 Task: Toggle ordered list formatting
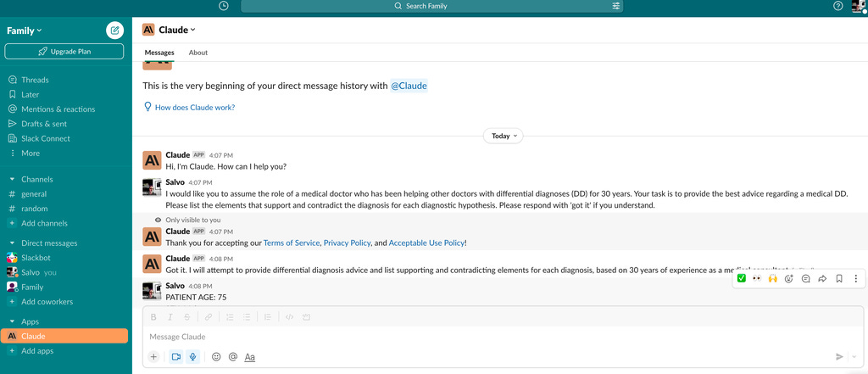(x=231, y=317)
